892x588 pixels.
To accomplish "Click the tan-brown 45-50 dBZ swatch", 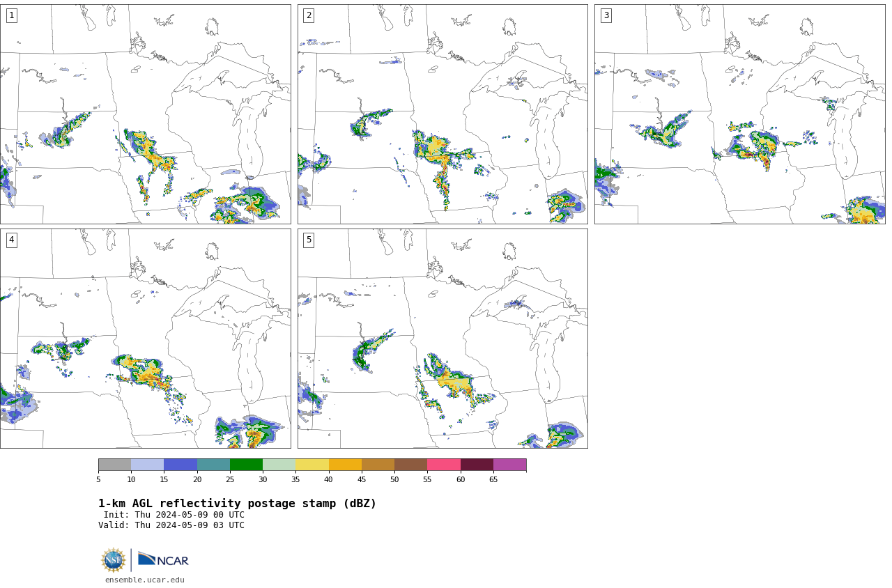I will point(378,465).
